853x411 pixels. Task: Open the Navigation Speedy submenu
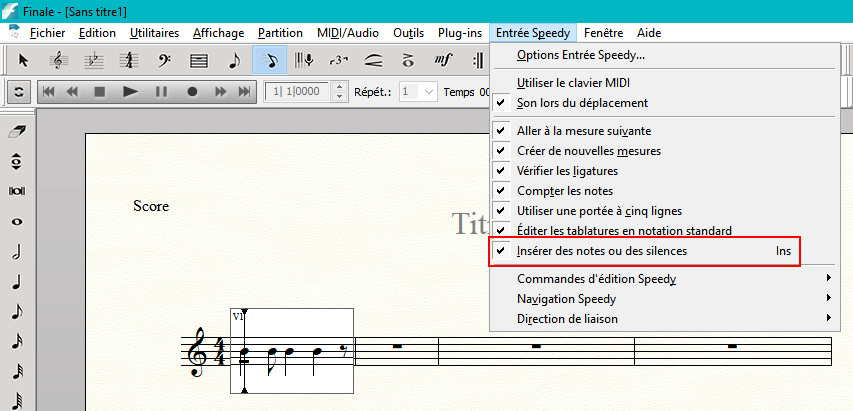pyautogui.click(x=566, y=298)
